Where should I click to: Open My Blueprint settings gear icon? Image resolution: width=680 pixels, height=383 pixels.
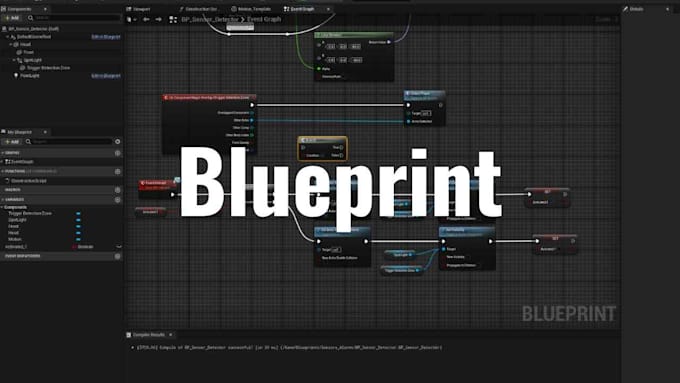[118, 142]
